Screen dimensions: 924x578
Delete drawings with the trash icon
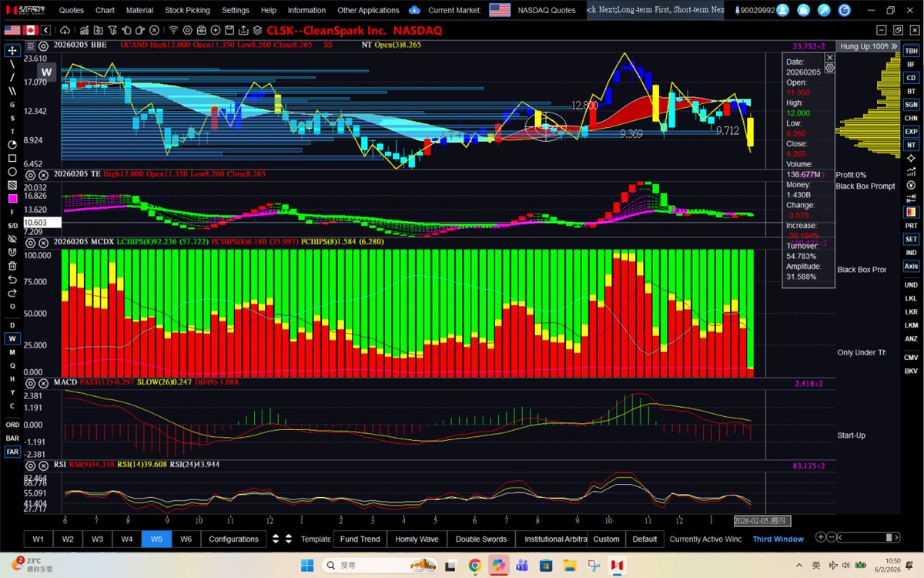[12, 266]
